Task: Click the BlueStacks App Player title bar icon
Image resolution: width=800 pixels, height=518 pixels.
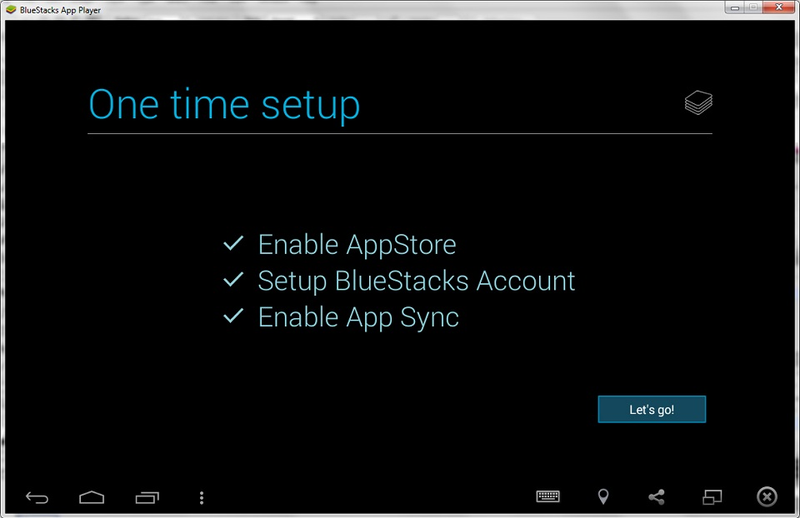Action: pyautogui.click(x=11, y=9)
